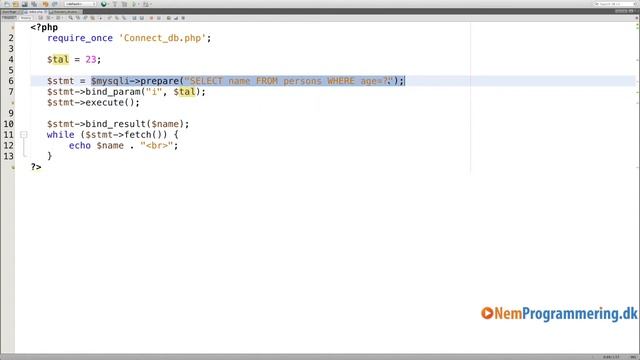Click the Open Project toolbar icon
640x360 pixels.
[24, 4]
